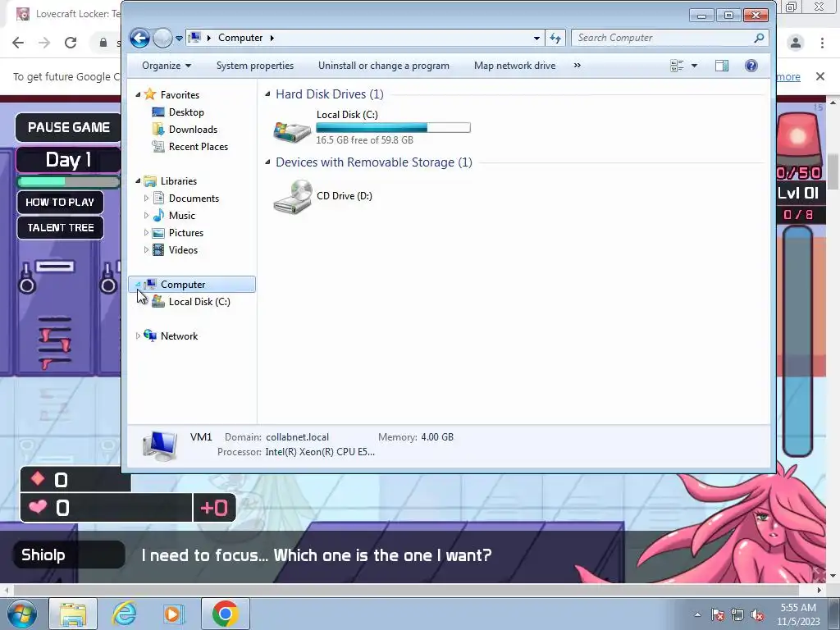Open the Organize menu
The width and height of the screenshot is (840, 630).
tap(166, 66)
